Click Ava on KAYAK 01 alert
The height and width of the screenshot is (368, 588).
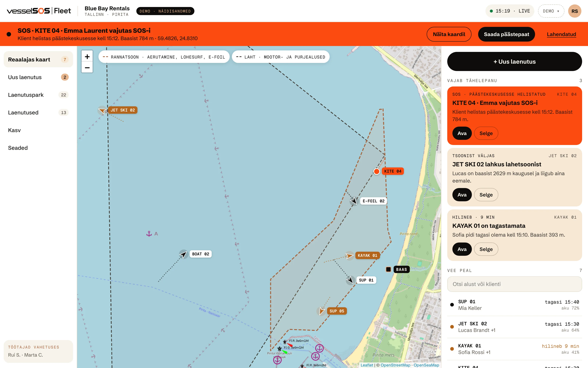tap(462, 249)
